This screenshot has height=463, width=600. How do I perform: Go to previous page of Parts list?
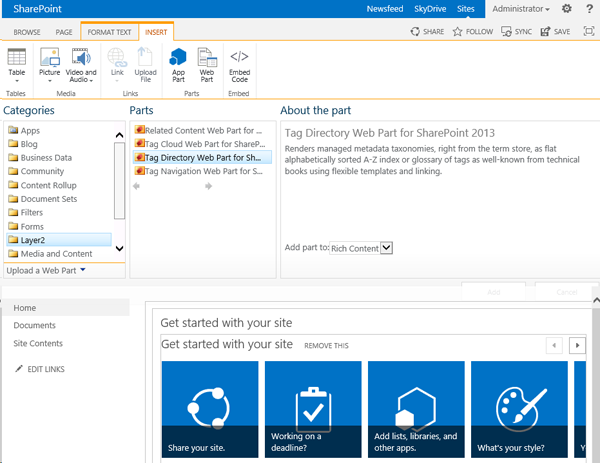tap(136, 186)
